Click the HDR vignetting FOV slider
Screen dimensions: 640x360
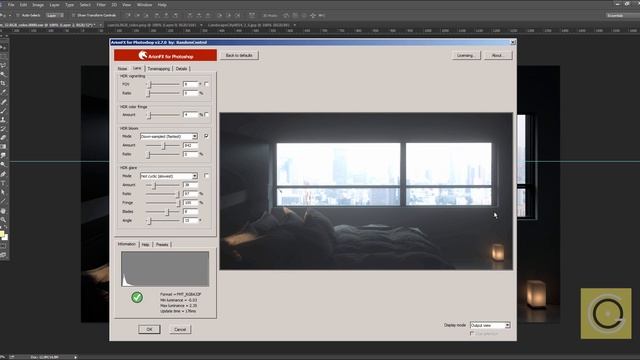point(163,84)
